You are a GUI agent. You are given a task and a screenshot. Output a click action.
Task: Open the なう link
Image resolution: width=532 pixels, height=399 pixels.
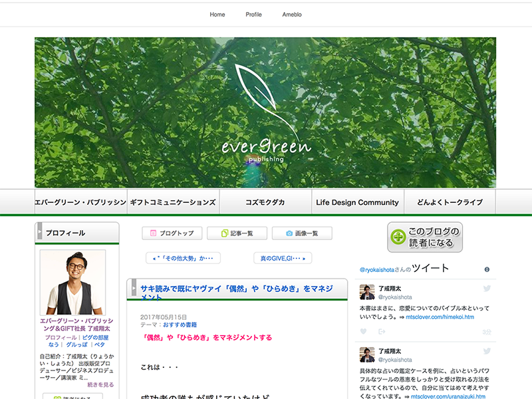[x=53, y=344]
